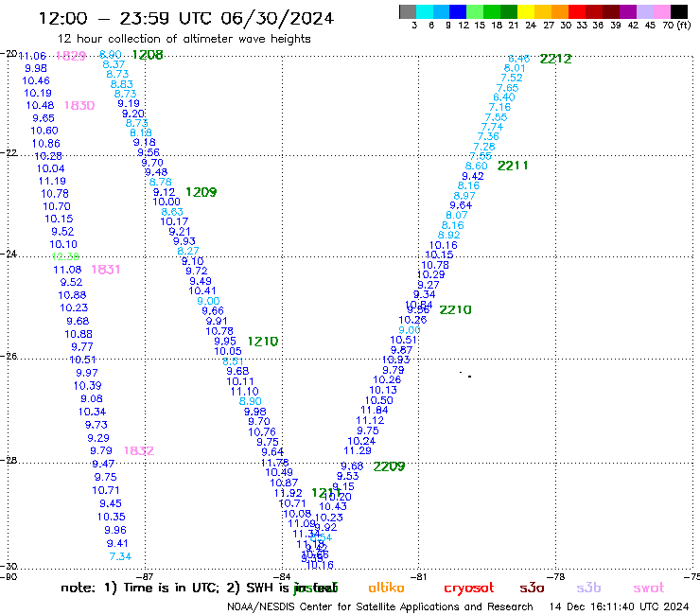
Task: Click the 'cryosat' satellite legend label
Action: coord(469,589)
